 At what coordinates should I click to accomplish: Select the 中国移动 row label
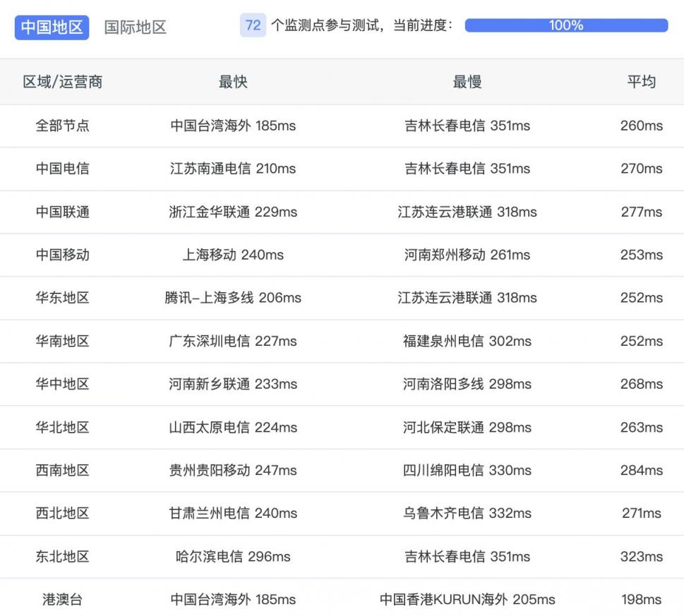tap(63, 255)
